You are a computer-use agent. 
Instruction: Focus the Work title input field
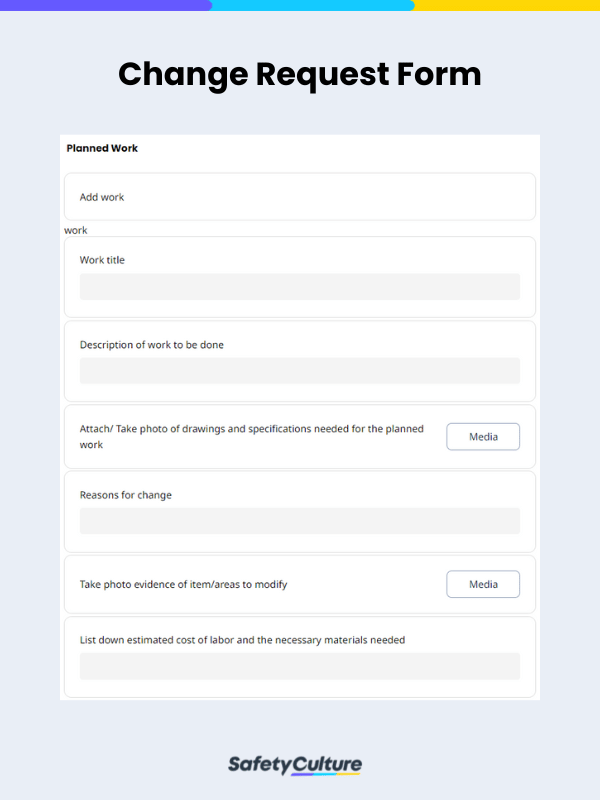[300, 287]
